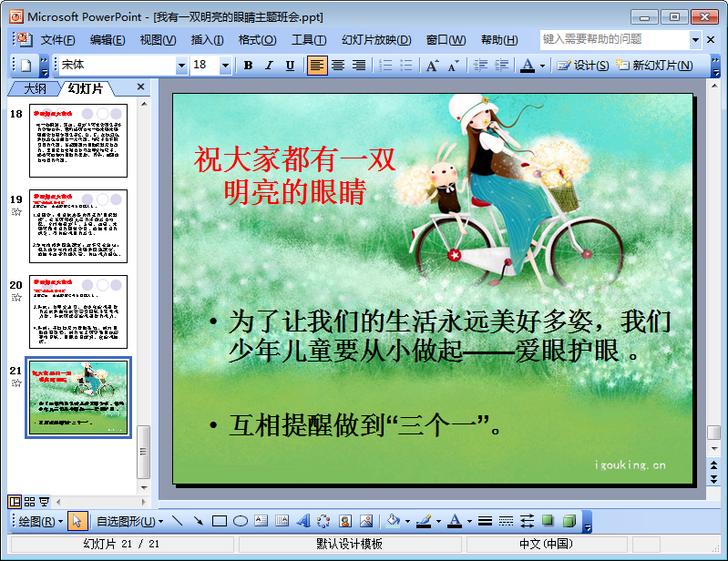Click the help question input box
Image resolution: width=728 pixels, height=561 pixels.
[x=614, y=39]
